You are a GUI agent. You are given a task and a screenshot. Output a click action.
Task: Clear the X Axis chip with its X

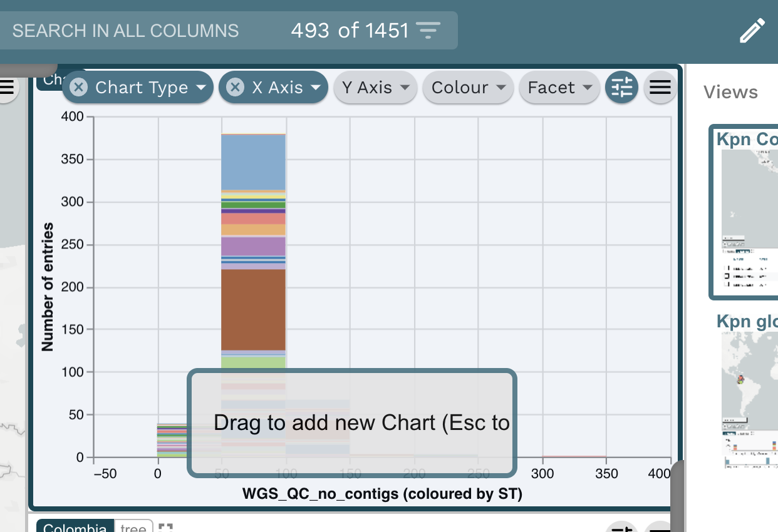(235, 87)
